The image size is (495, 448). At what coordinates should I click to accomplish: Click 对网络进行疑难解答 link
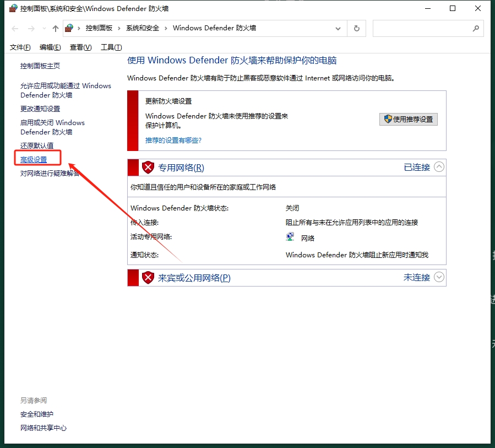point(50,173)
